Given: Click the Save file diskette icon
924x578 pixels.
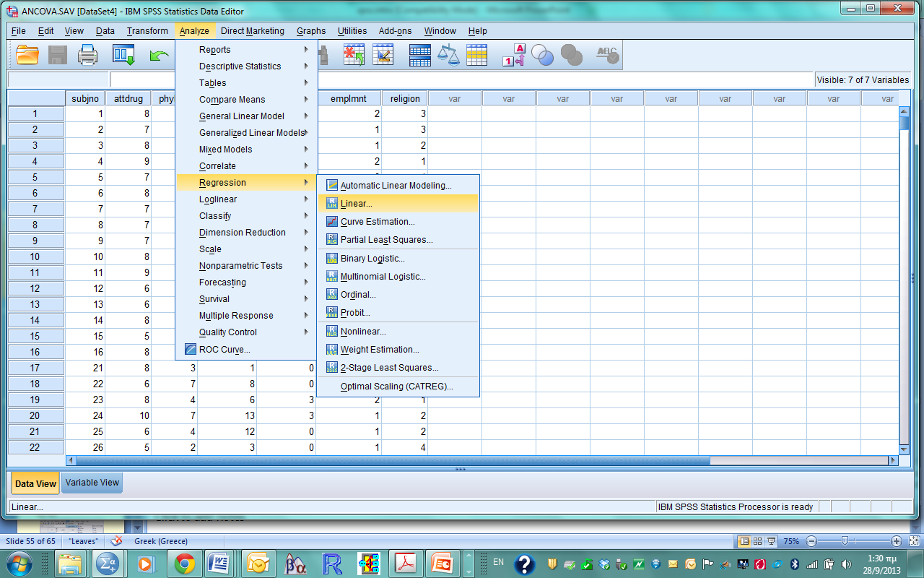Looking at the screenshot, I should [58, 55].
